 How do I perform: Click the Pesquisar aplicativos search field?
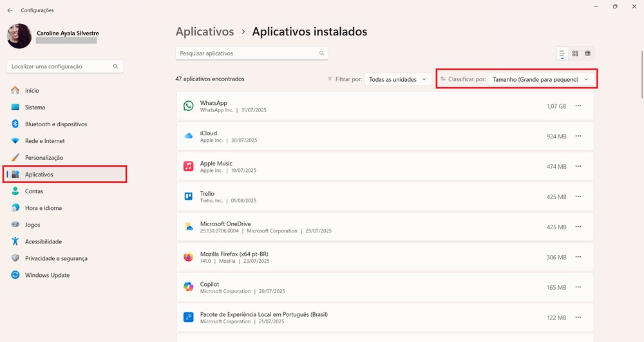[252, 53]
